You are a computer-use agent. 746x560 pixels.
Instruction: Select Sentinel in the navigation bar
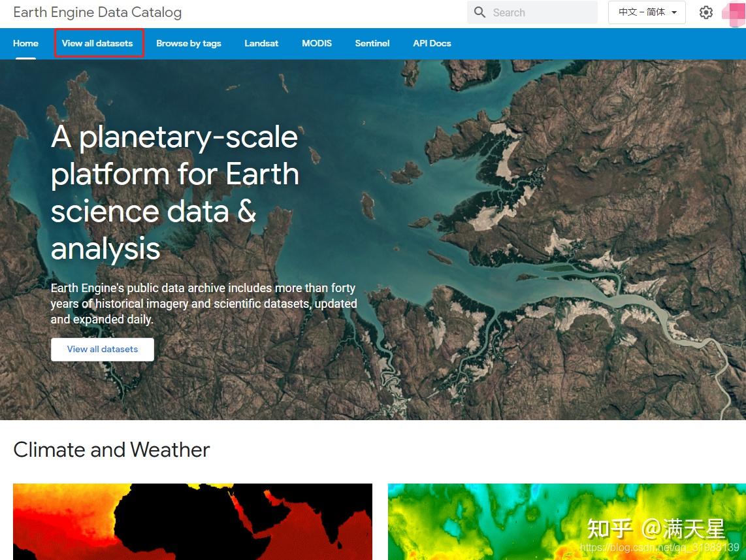click(x=372, y=43)
